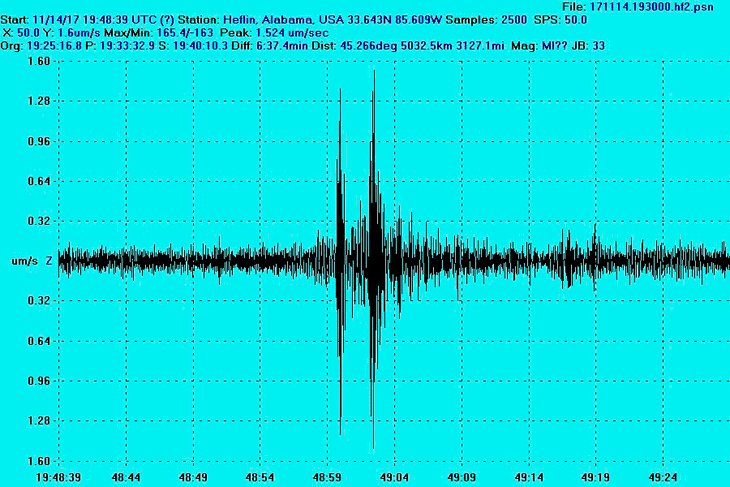730x487 pixels.
Task: Click the station coordinates 33.643N 85.609W
Action: 394,20
